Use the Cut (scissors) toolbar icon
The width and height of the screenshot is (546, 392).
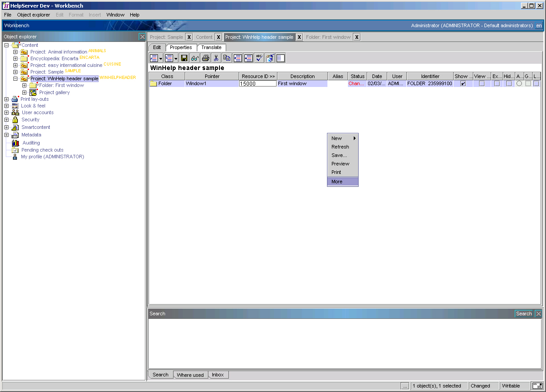215,58
